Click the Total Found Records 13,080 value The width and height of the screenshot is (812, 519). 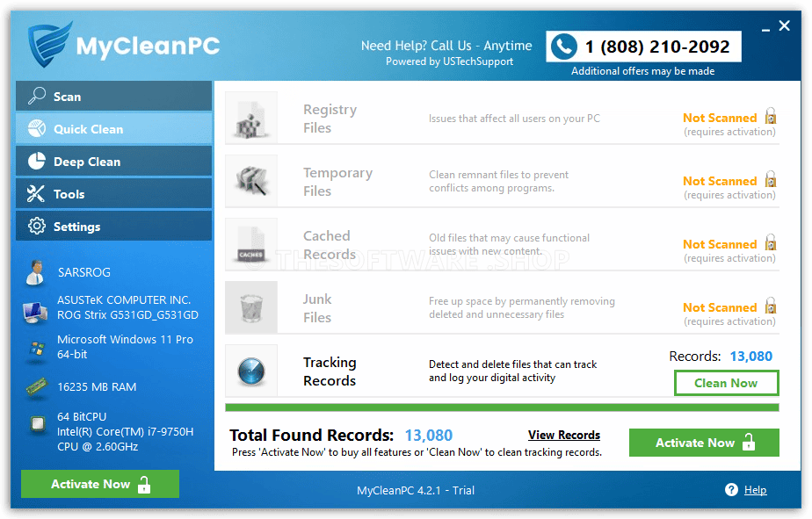click(428, 436)
